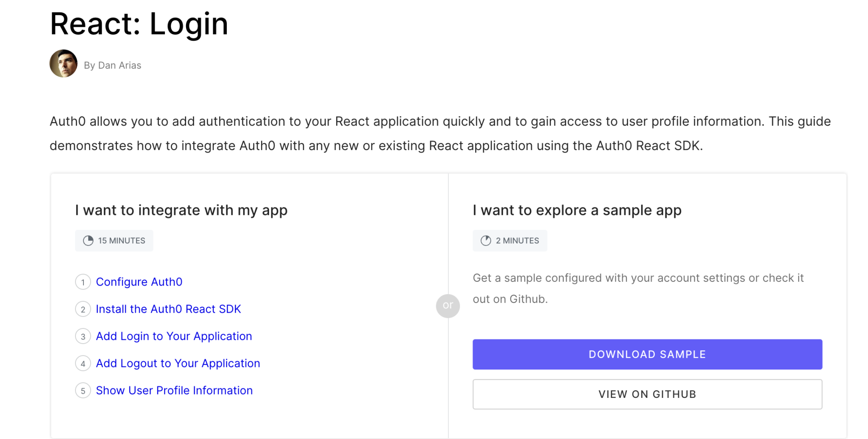Open Add Logout to Your Application
868x439 pixels.
click(178, 363)
